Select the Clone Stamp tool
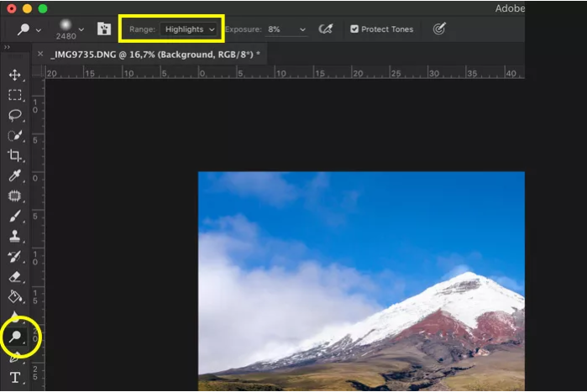The image size is (587, 392). point(15,237)
